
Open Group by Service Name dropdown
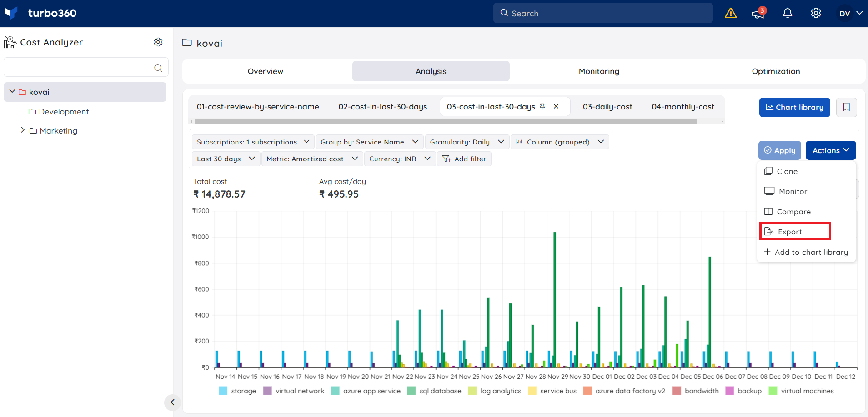point(370,142)
